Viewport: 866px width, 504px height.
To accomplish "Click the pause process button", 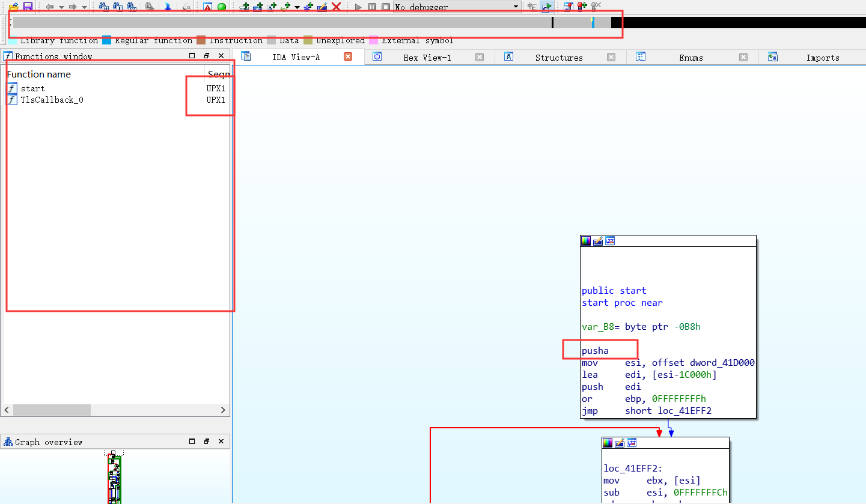I will click(x=372, y=7).
